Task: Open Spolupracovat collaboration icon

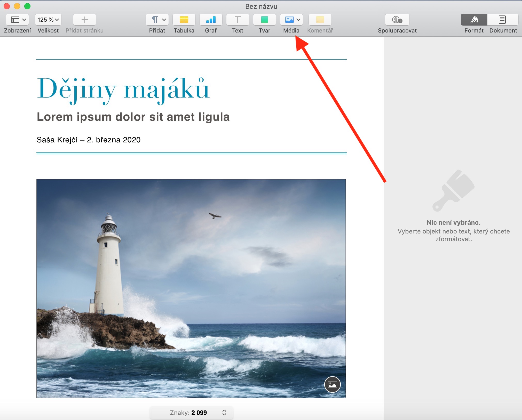Action: click(397, 20)
